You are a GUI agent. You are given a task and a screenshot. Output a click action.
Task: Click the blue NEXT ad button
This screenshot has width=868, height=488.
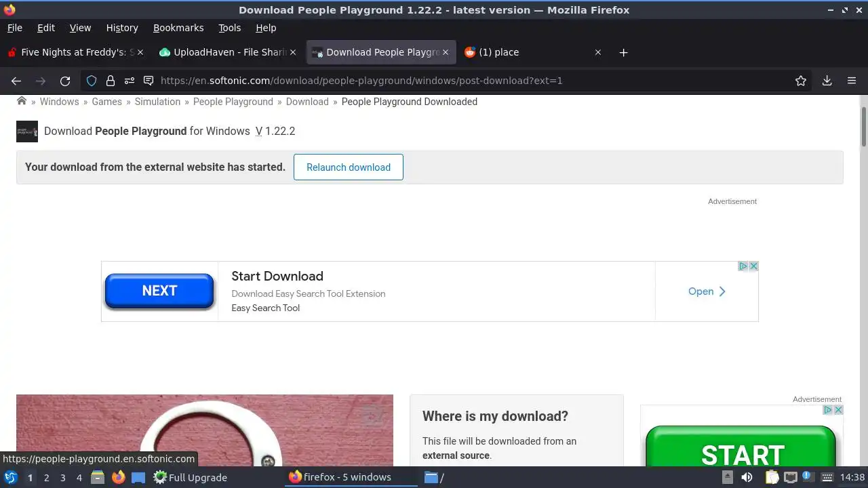pyautogui.click(x=159, y=291)
